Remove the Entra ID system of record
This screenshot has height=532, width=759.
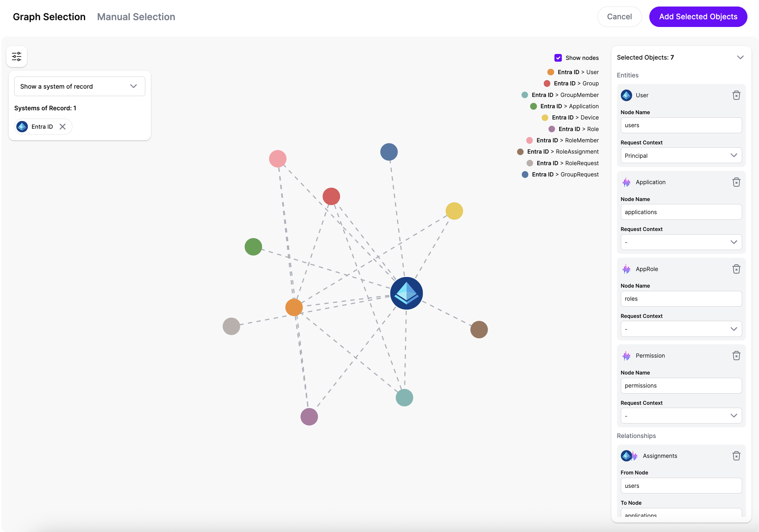(63, 127)
